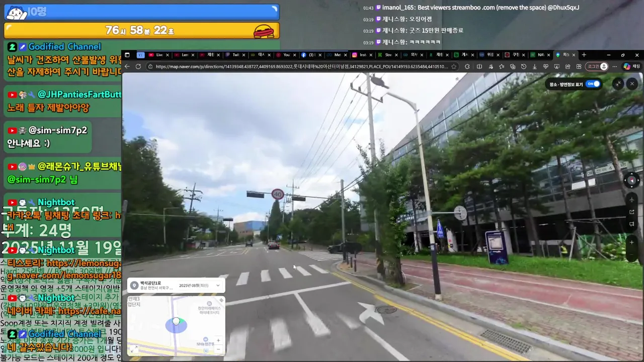Zoom out on the mini-map
The height and width of the screenshot is (362, 644).
coord(218,349)
